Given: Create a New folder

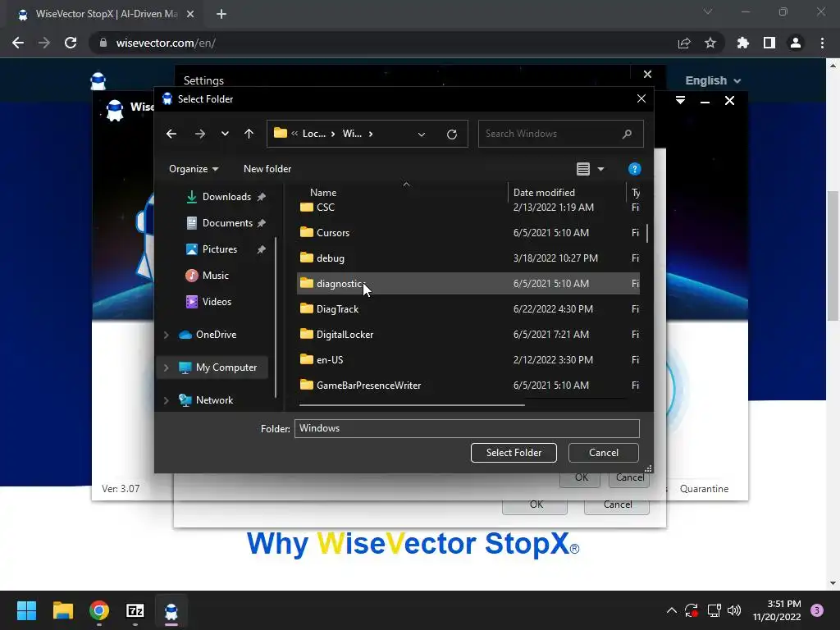Looking at the screenshot, I should (x=267, y=169).
